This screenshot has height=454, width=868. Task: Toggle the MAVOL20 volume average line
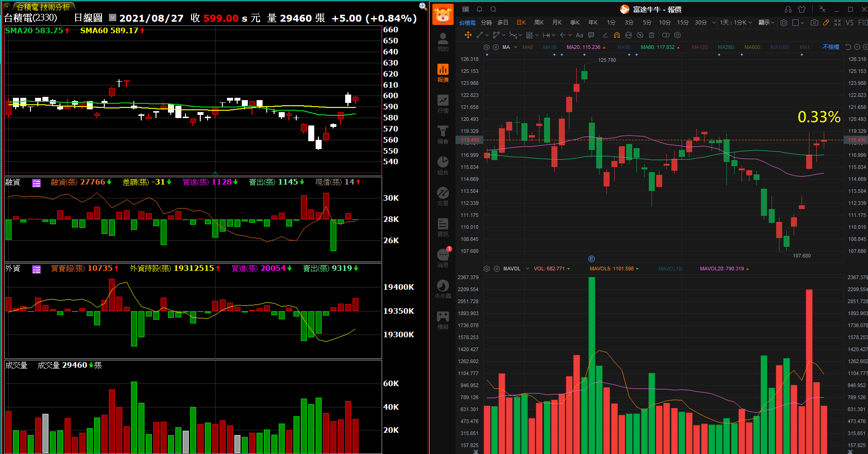[x=724, y=269]
